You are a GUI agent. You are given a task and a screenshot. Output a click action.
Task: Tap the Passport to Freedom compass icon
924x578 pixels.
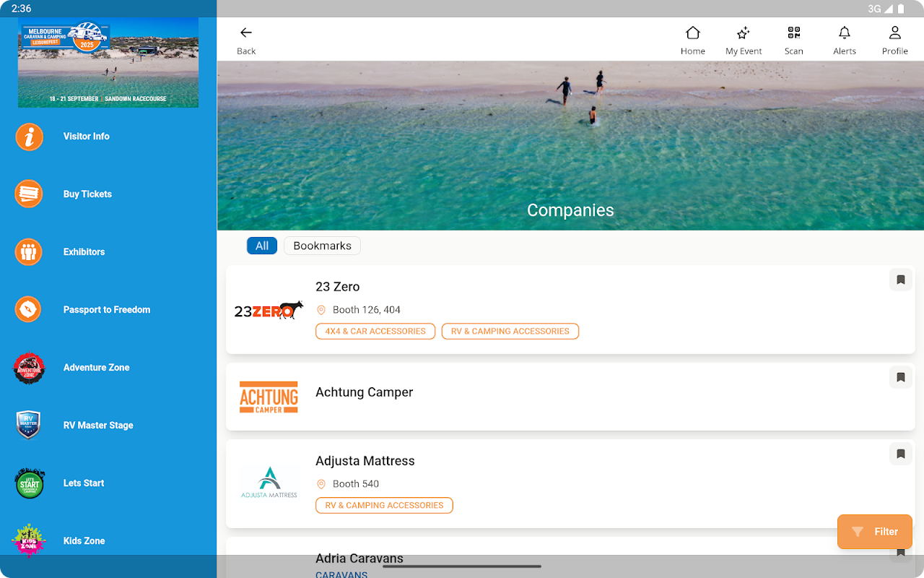pyautogui.click(x=29, y=309)
